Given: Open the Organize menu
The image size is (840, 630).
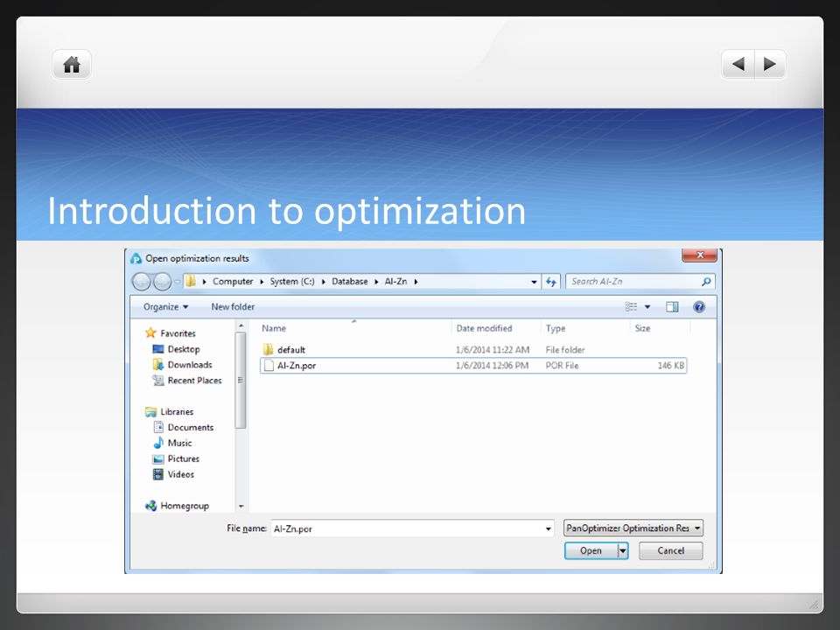Looking at the screenshot, I should point(165,307).
